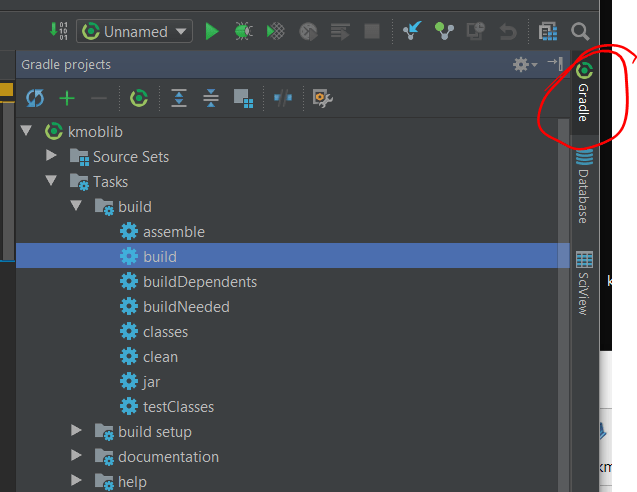The image size is (637, 492).
Task: Hide the Gradle projects panel
Action: click(x=555, y=64)
